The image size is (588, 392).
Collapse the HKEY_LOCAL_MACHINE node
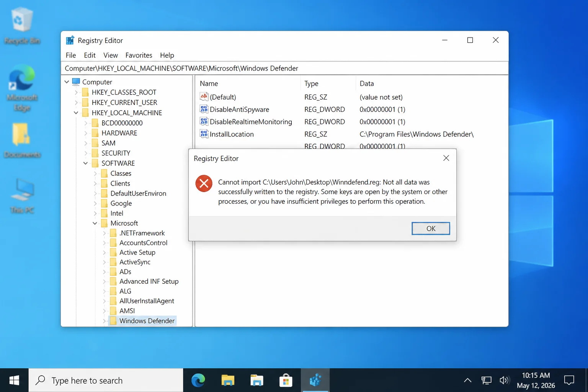76,113
